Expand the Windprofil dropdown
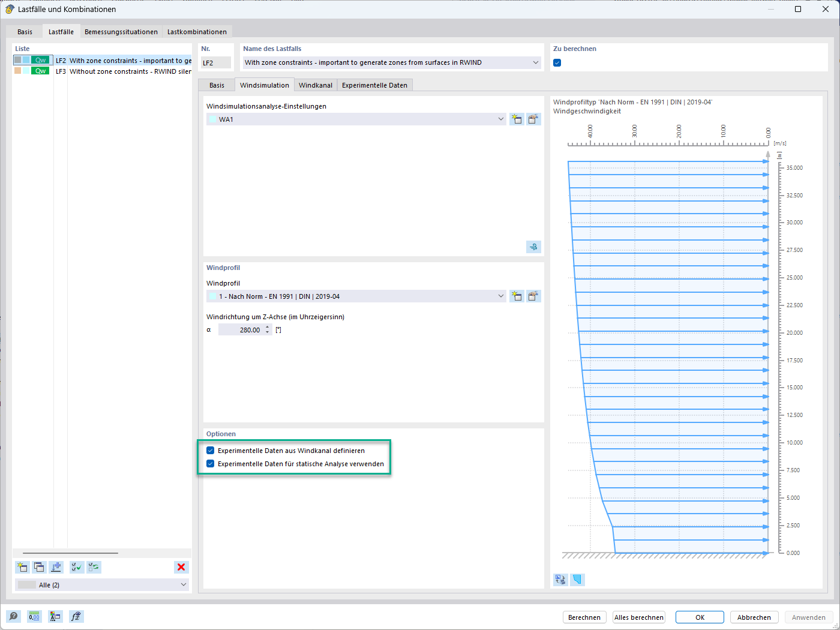Screen dimensions: 840x630 (501, 296)
